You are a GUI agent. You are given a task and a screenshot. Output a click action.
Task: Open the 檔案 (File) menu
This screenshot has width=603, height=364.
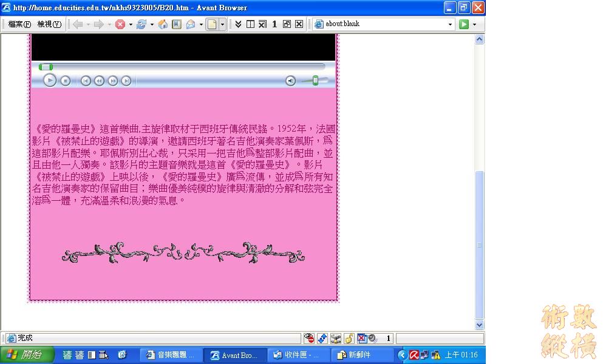19,24
